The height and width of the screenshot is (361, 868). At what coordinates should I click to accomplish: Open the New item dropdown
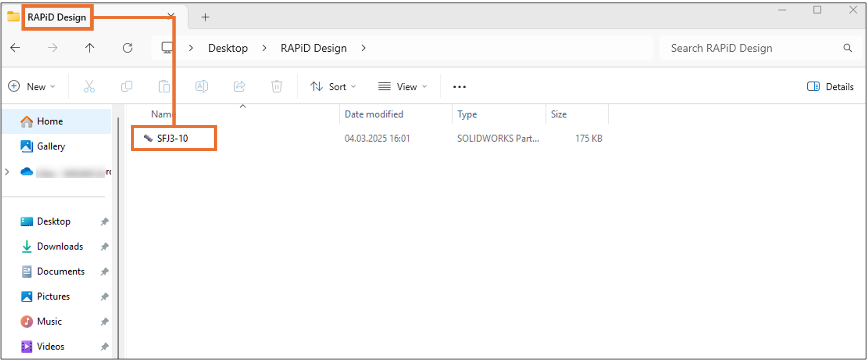click(x=32, y=87)
